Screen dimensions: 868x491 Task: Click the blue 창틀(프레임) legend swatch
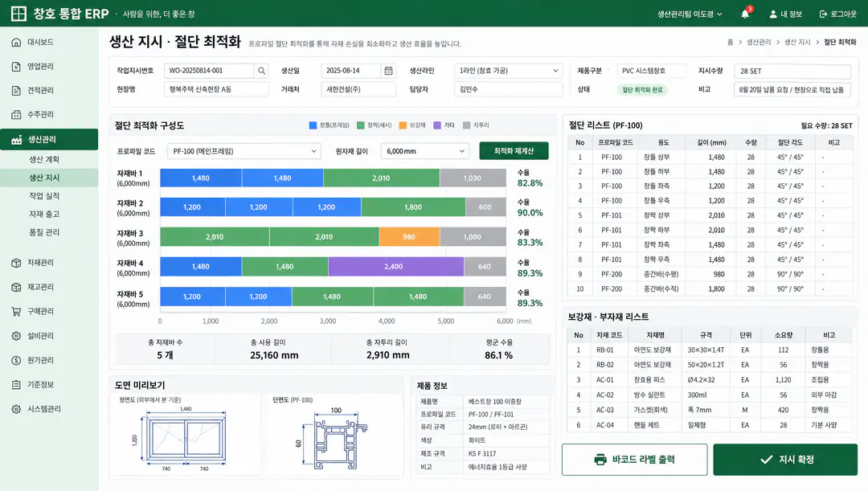(x=313, y=125)
